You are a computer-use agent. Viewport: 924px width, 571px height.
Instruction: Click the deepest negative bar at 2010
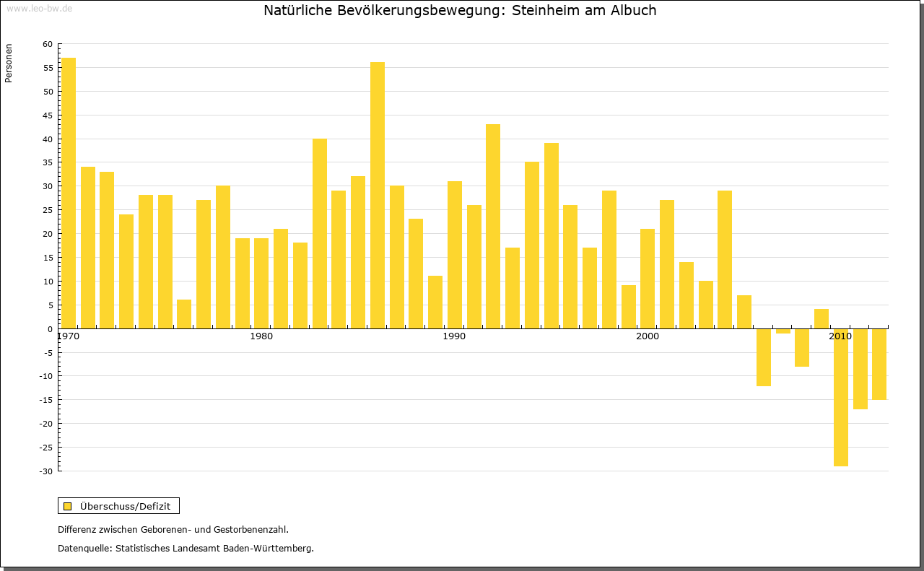(x=841, y=397)
